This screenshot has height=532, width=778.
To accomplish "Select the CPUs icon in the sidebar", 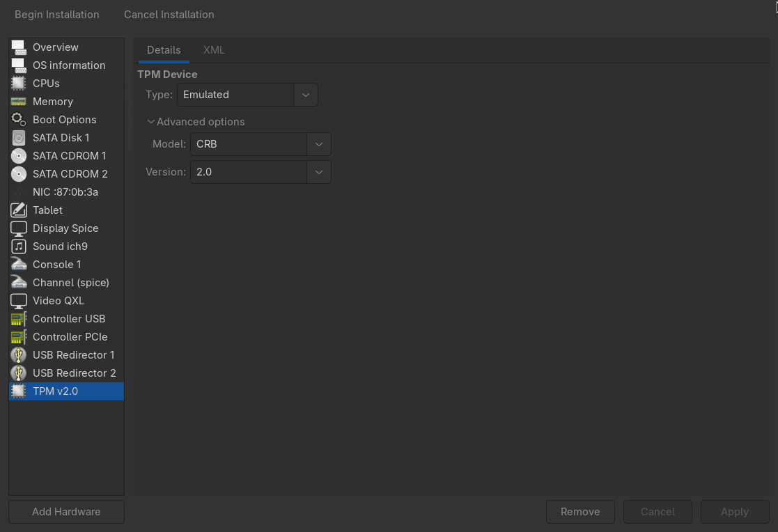I will click(18, 83).
